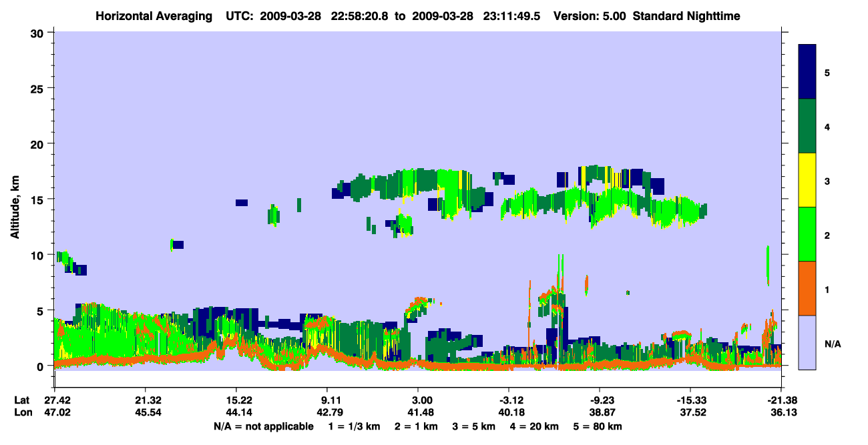868x445 pixels.
Task: Click the legend text '3 = 5 km'
Action: coord(474,426)
